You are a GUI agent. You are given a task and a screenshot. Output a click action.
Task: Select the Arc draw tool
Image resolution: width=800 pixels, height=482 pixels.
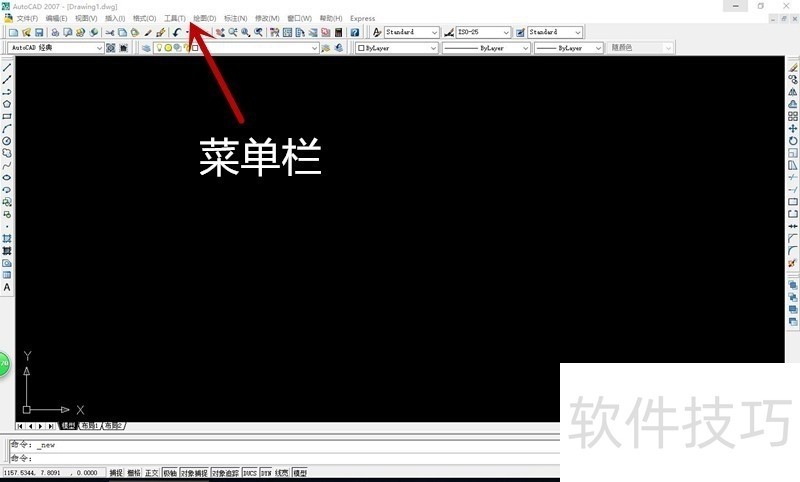(x=7, y=129)
